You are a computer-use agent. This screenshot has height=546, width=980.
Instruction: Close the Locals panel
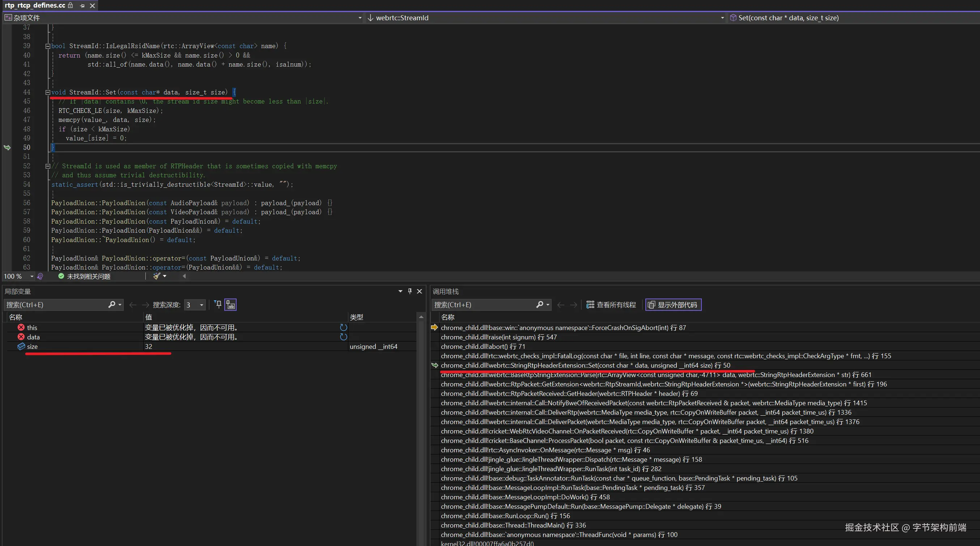click(419, 291)
